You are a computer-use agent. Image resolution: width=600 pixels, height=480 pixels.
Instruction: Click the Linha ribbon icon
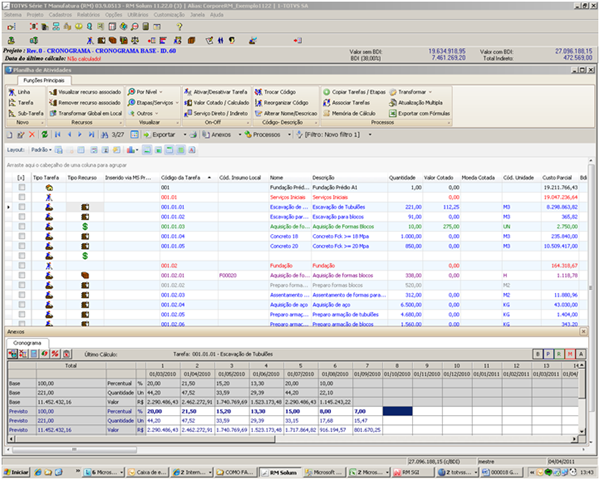pos(12,91)
